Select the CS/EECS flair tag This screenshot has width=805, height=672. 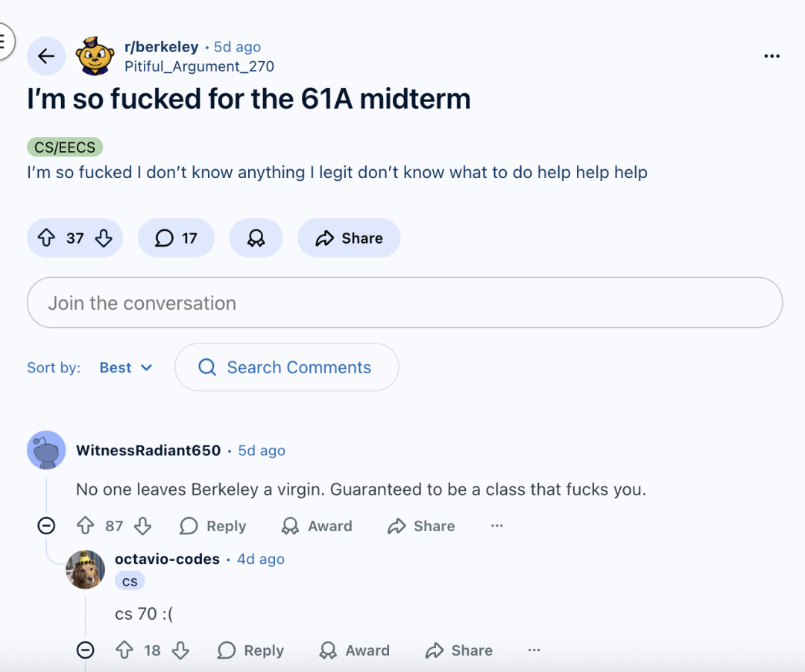(65, 147)
